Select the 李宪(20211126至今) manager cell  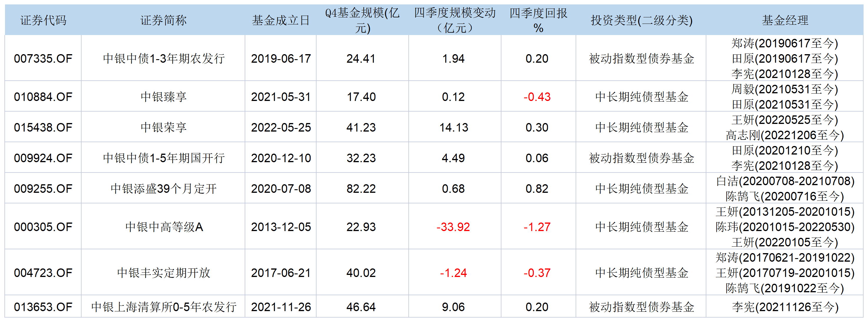coord(785,307)
